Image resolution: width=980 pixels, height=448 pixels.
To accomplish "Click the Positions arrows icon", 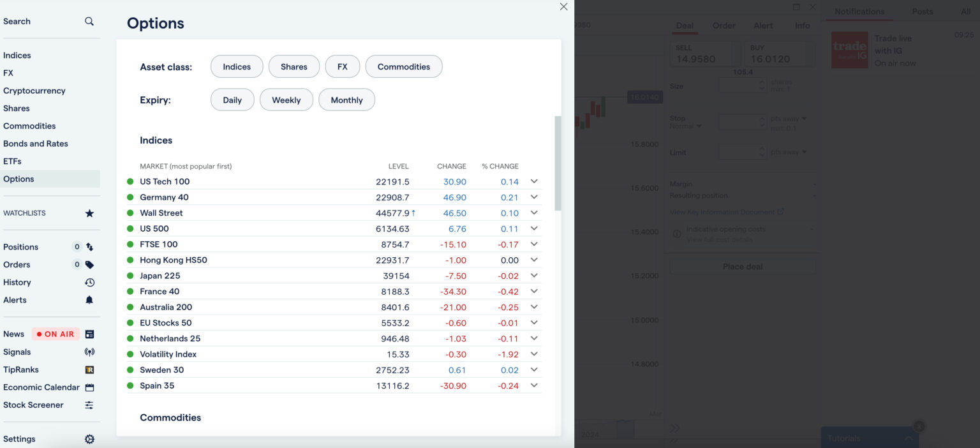I will pyautogui.click(x=89, y=247).
